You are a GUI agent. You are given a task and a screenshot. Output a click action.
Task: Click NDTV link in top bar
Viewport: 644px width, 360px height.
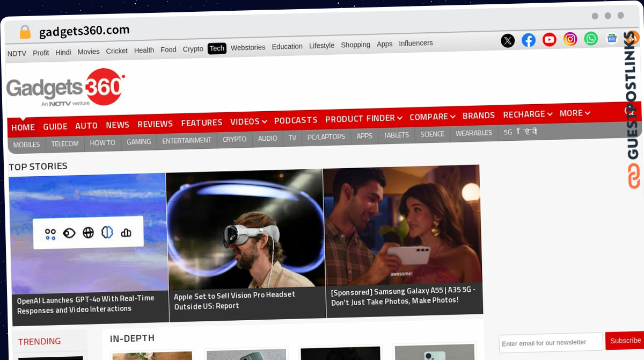17,53
